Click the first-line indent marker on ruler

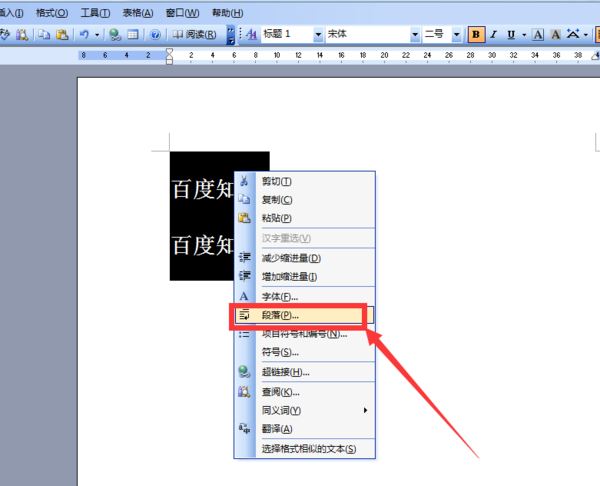[170, 51]
